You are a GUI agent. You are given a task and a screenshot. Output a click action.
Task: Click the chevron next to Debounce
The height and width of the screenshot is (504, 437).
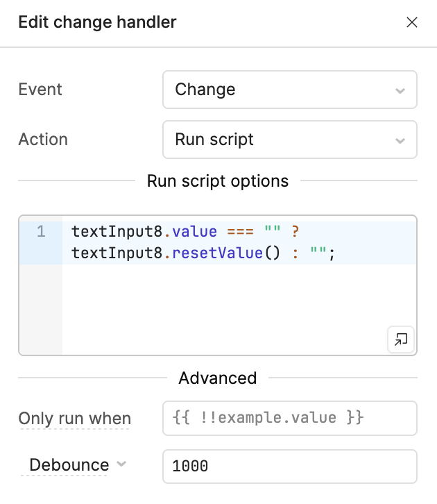tap(121, 464)
